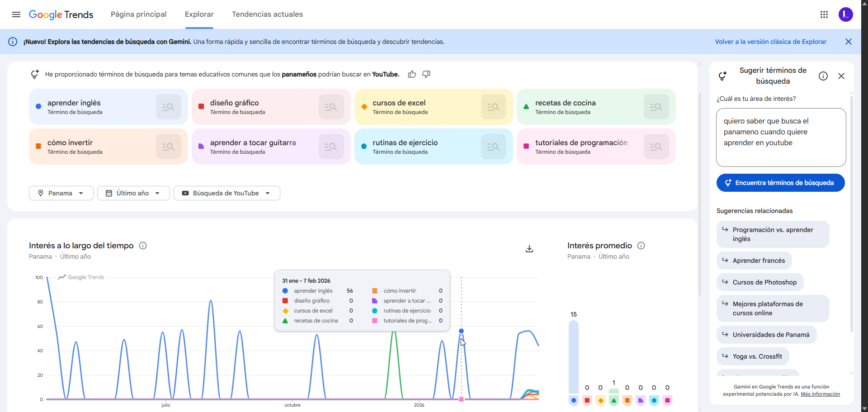Image resolution: width=868 pixels, height=412 pixels.
Task: Show info about Interés promedio
Action: pyautogui.click(x=641, y=246)
